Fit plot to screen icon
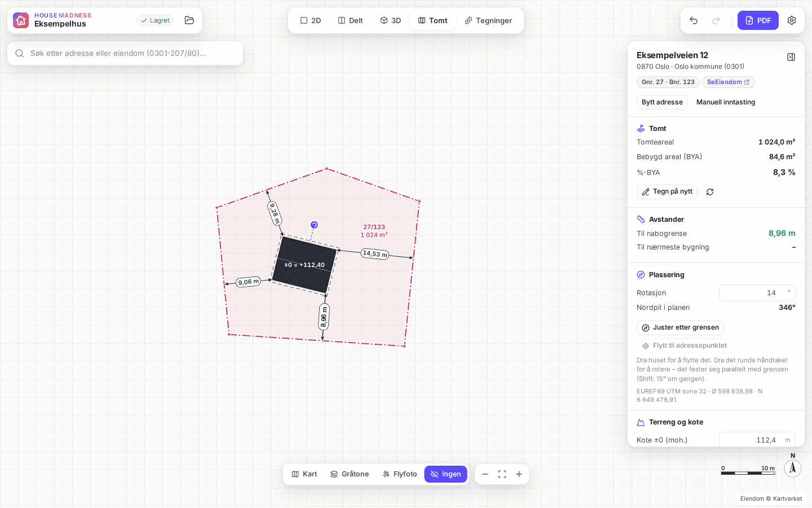 coord(502,474)
